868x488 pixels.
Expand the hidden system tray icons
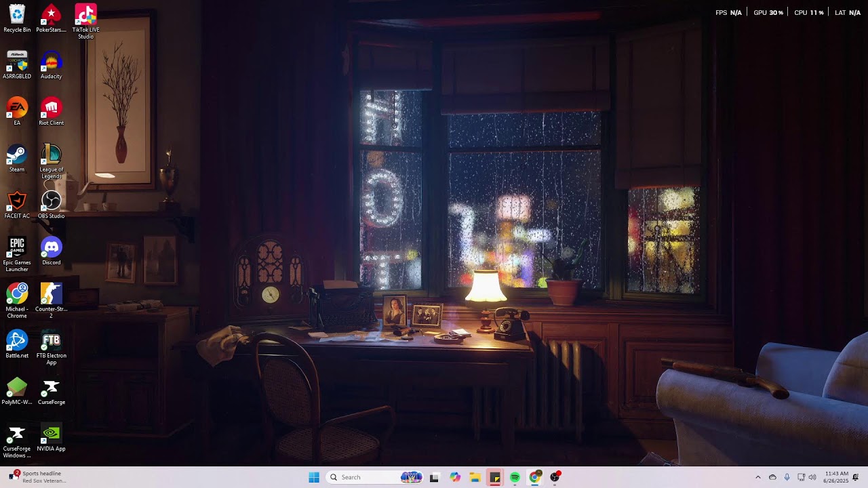758,477
